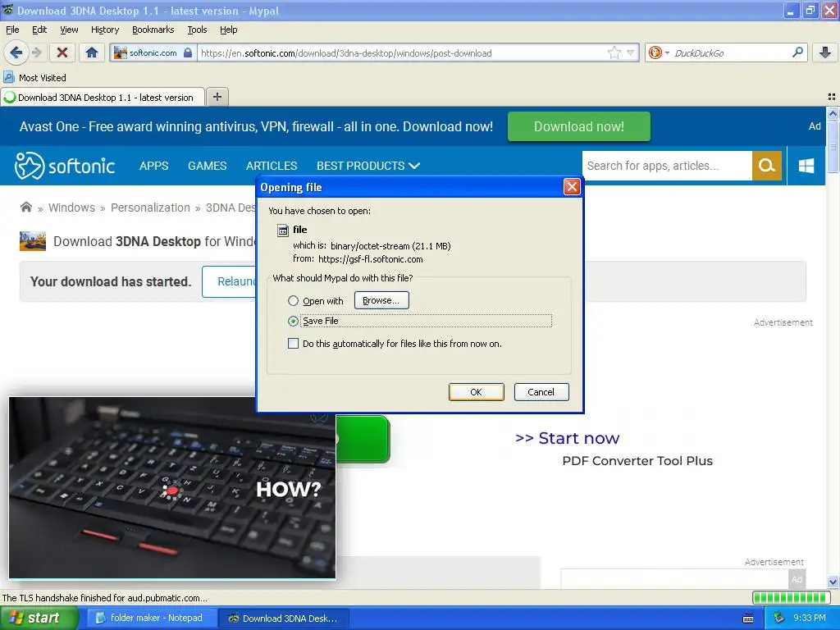Screen dimensions: 840x630
Task: Click the vertical scrollbar up arrow
Action: pyautogui.click(x=833, y=113)
